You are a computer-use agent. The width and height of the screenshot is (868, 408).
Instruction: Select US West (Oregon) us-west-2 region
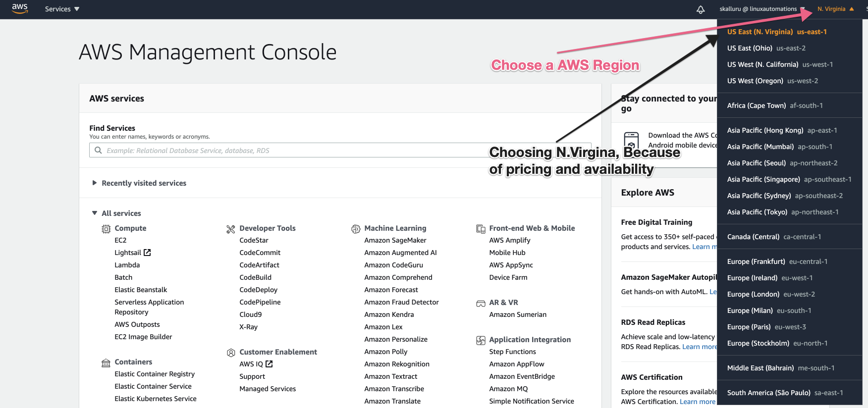pos(790,81)
